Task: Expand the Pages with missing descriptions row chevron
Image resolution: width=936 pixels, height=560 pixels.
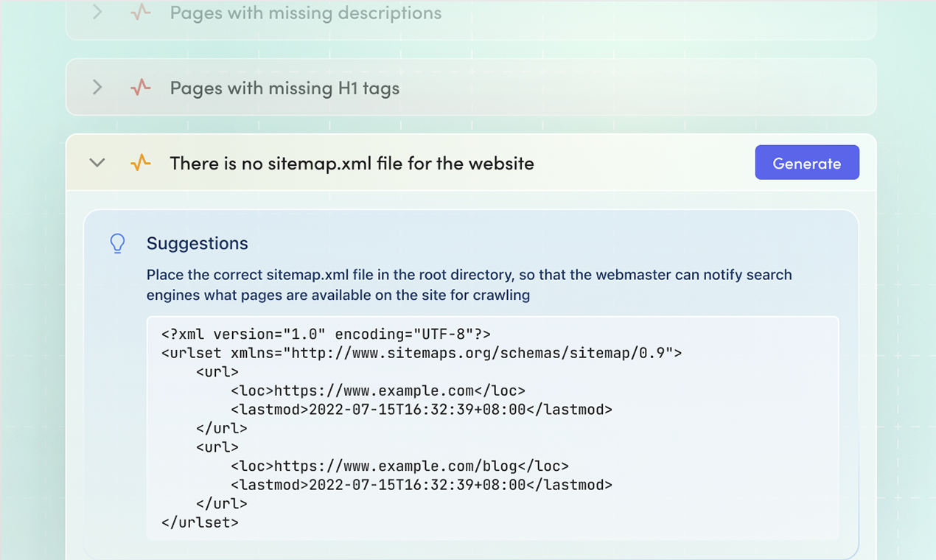Action: pyautogui.click(x=97, y=13)
